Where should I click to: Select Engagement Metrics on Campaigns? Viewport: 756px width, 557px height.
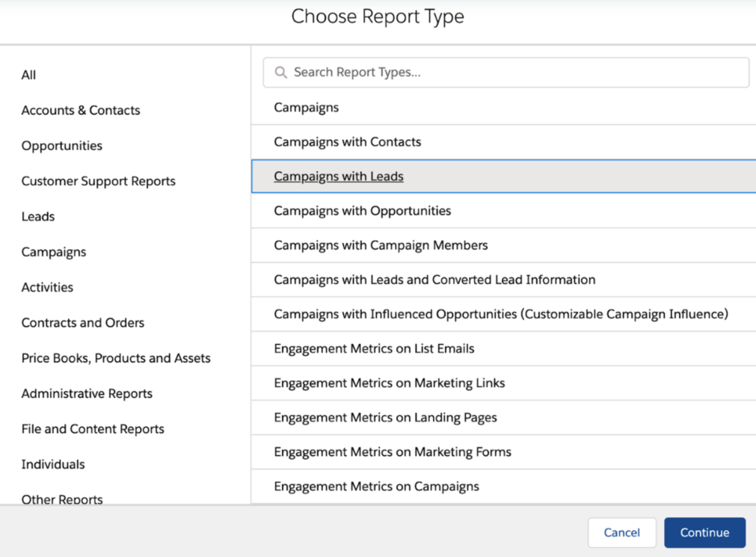503,487
